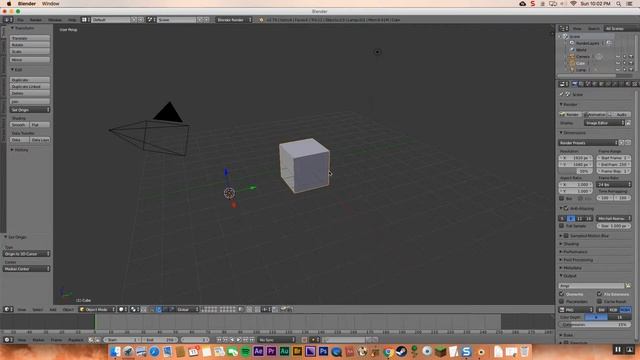Collapse the Edit section
This screenshot has width=640, height=360.
tap(17, 70)
